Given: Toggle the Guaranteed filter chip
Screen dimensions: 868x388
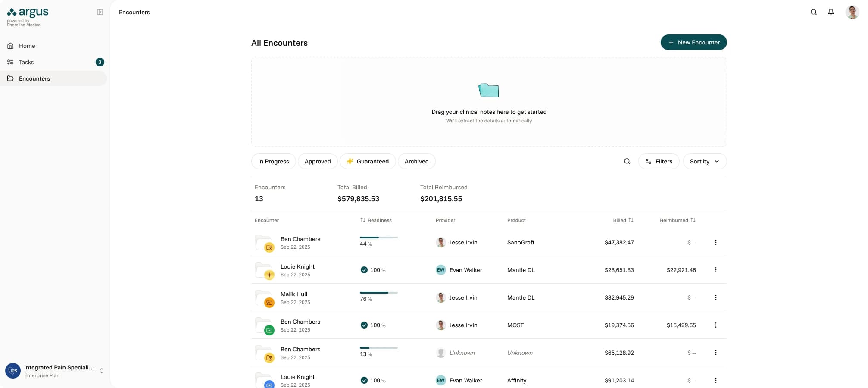Looking at the screenshot, I should (x=367, y=161).
